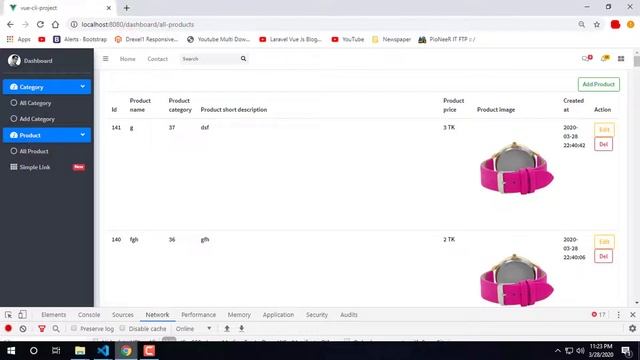Stop recording network log red button
The height and width of the screenshot is (360, 640).
tap(8, 328)
